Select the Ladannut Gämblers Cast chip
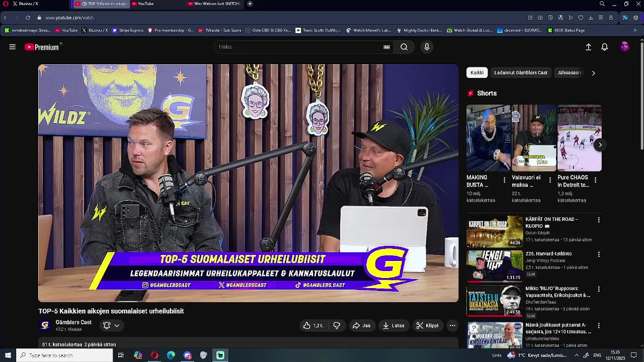Image resolution: width=644 pixels, height=362 pixels. click(x=521, y=73)
